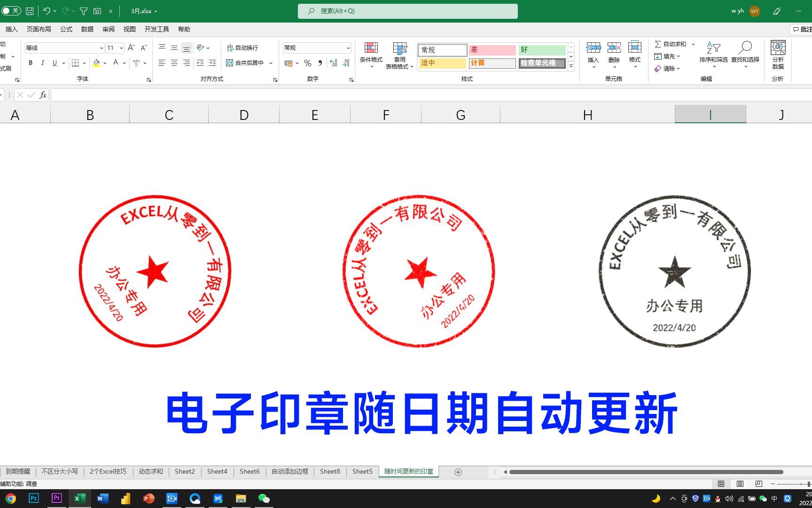
Task: Open 套用表格格式 table format menu
Action: [x=399, y=55]
